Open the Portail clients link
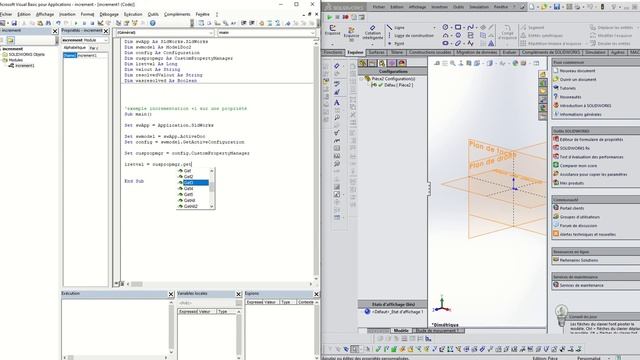The width and height of the screenshot is (640, 360). click(x=571, y=208)
